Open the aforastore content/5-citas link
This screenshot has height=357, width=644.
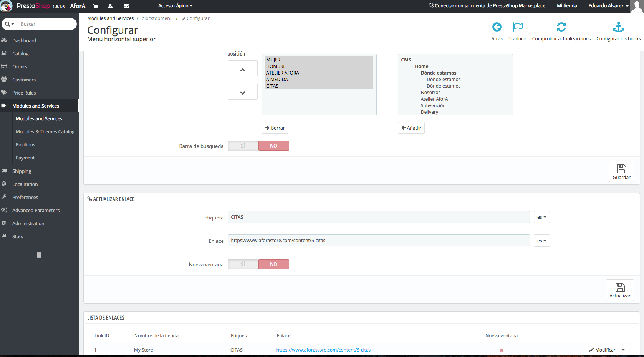click(x=323, y=350)
